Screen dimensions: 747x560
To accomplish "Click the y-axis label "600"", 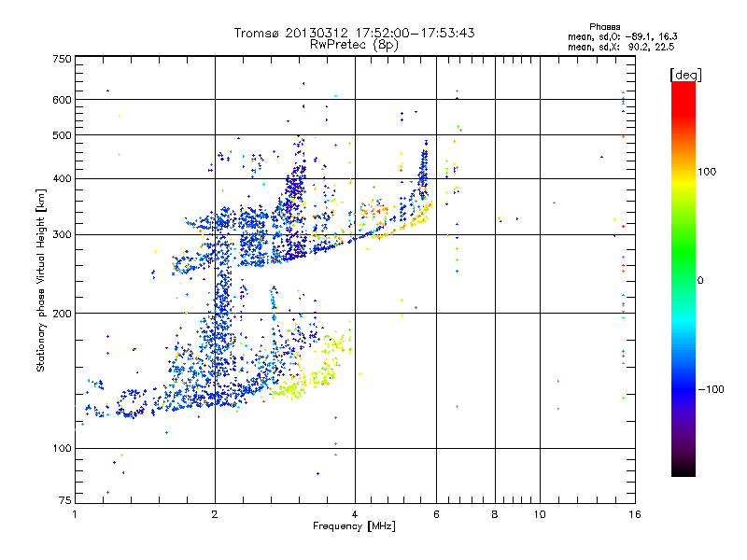I will pyautogui.click(x=62, y=100).
